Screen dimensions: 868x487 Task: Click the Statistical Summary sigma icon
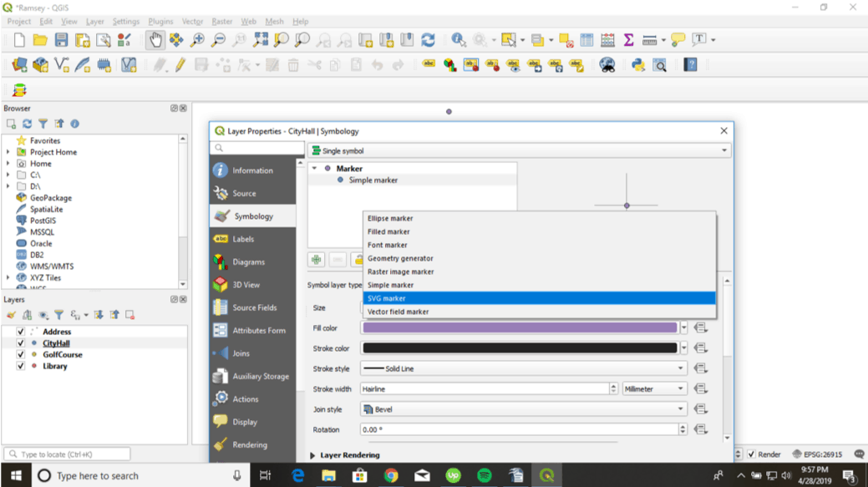pyautogui.click(x=628, y=40)
